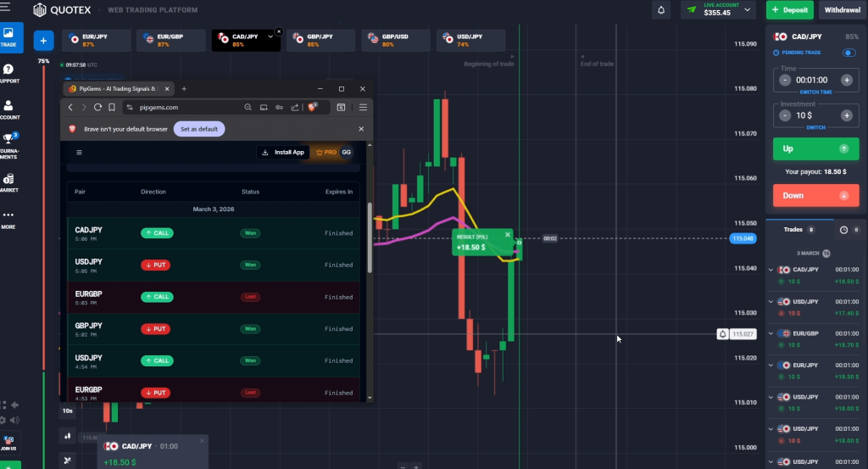The height and width of the screenshot is (469, 868).
Task: Click the chart timeframe 10s button
Action: (68, 410)
